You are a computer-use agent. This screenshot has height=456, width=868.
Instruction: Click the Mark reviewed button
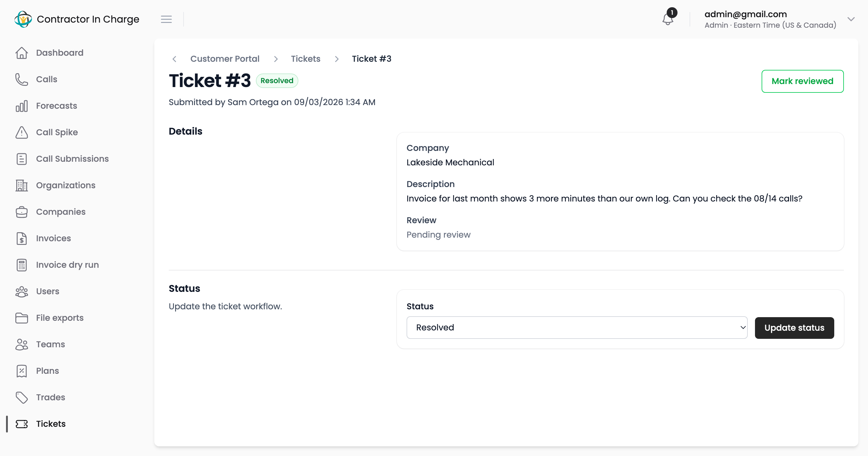(x=802, y=81)
